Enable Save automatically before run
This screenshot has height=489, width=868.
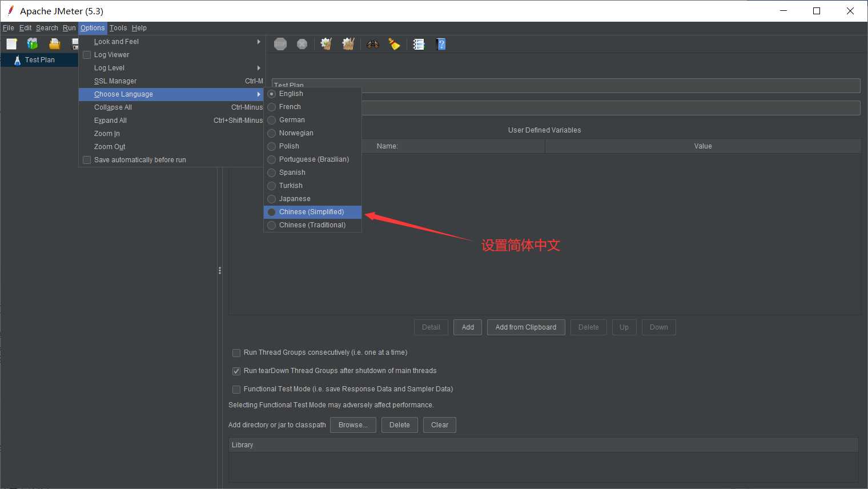(87, 160)
